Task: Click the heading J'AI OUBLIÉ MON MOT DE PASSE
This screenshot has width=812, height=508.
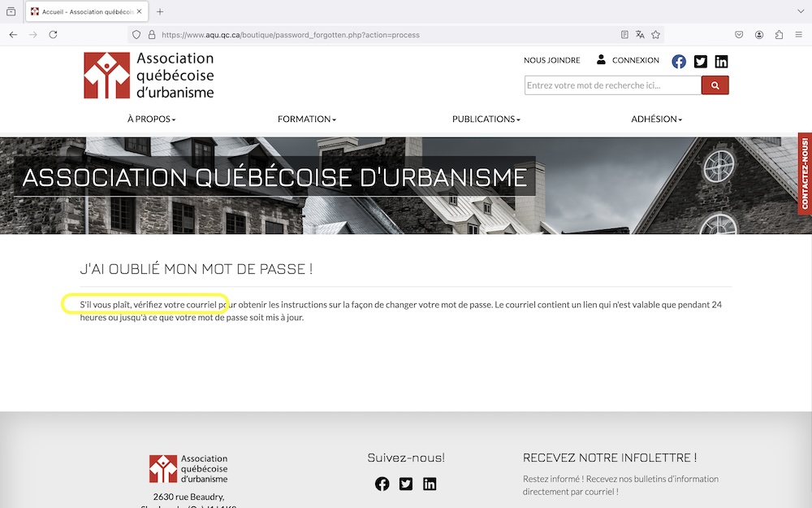Action: [197, 269]
